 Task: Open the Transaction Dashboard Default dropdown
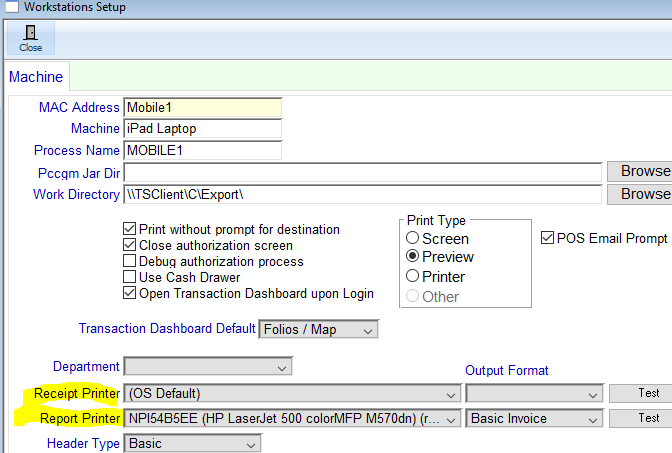click(x=318, y=330)
